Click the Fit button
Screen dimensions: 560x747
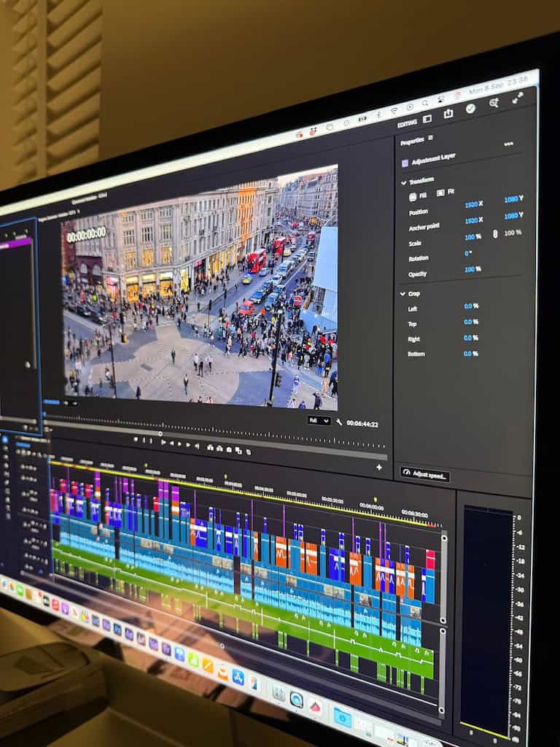tap(446, 192)
